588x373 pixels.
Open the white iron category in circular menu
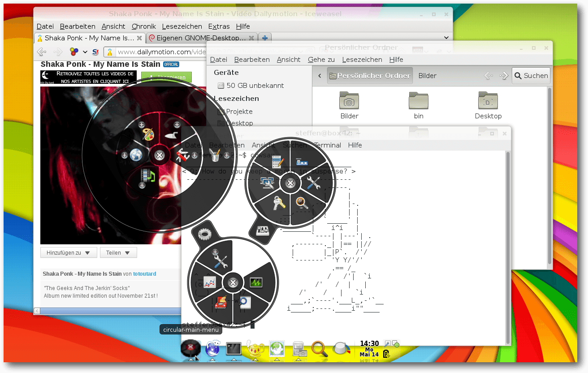point(171,134)
